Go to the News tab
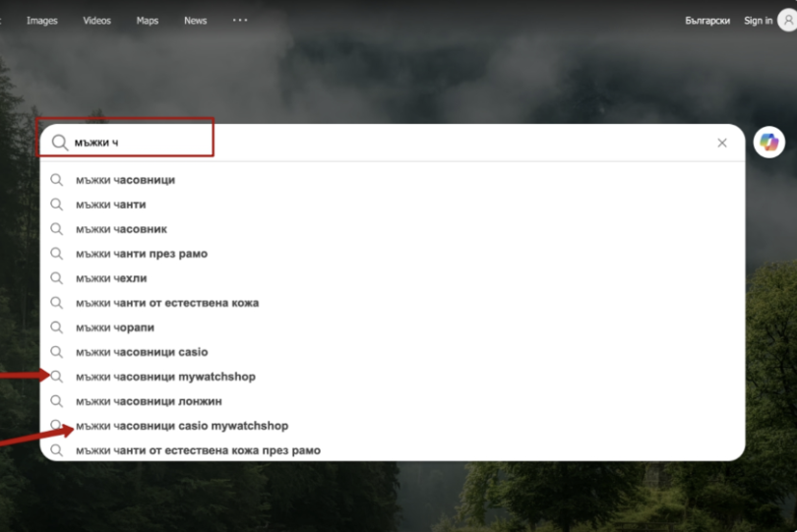The image size is (797, 532). point(195,21)
